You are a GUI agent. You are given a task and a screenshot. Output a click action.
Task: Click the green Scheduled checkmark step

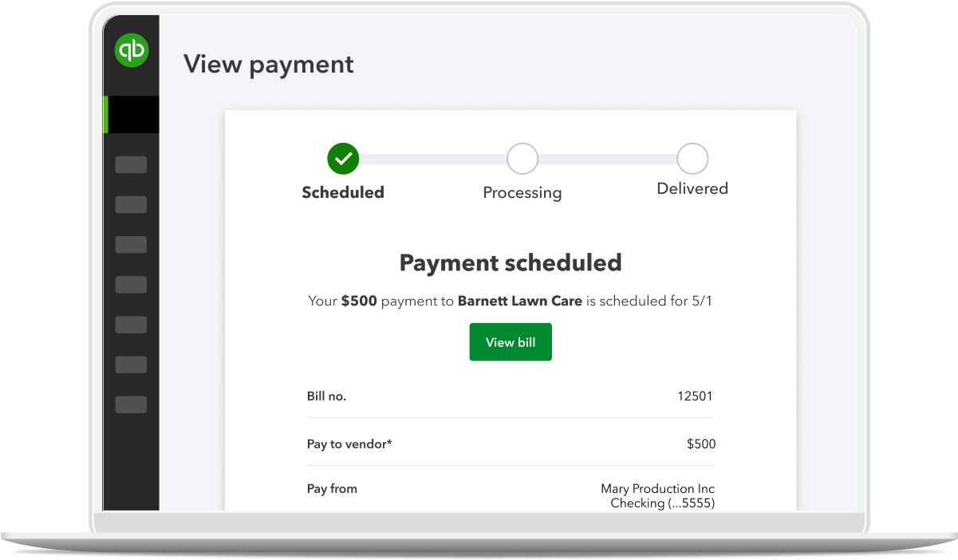coord(343,159)
